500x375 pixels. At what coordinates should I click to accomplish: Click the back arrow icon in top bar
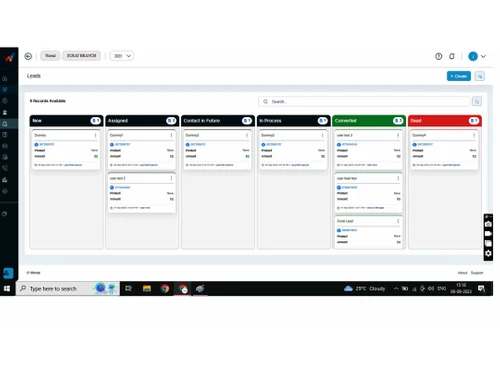(x=28, y=56)
